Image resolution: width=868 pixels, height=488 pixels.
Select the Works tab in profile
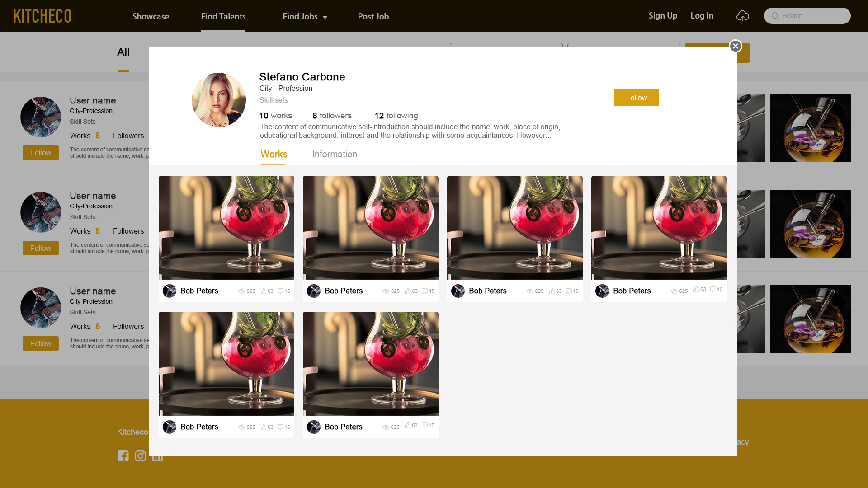(x=274, y=155)
